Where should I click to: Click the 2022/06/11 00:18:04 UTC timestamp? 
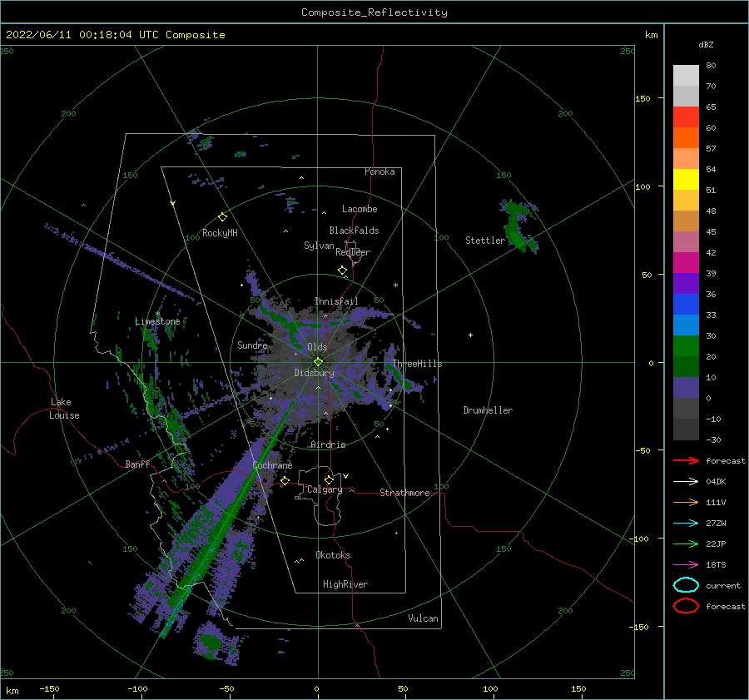[x=69, y=35]
